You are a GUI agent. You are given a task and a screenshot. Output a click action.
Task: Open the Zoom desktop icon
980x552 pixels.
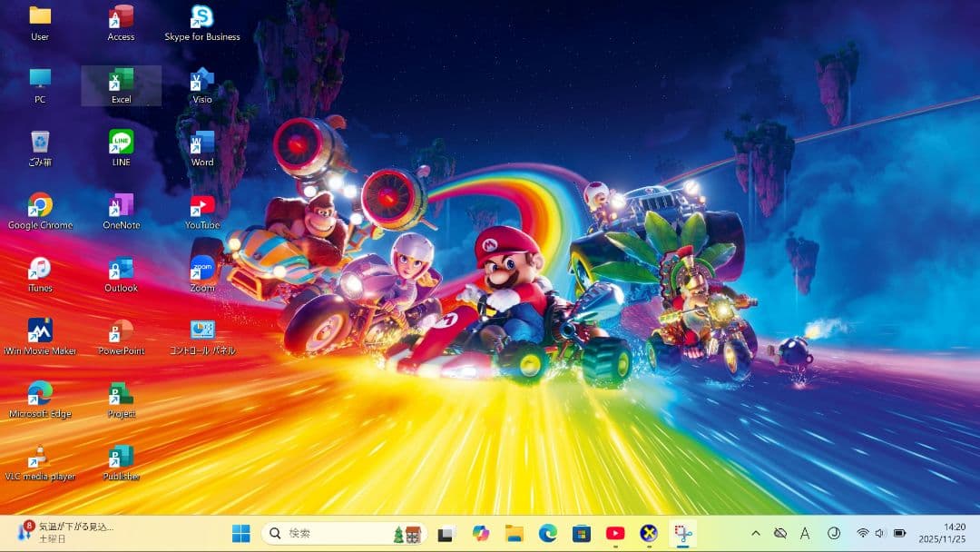click(x=201, y=270)
